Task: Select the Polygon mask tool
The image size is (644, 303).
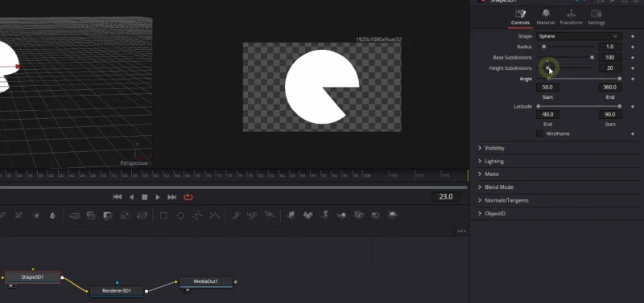Action: click(197, 215)
